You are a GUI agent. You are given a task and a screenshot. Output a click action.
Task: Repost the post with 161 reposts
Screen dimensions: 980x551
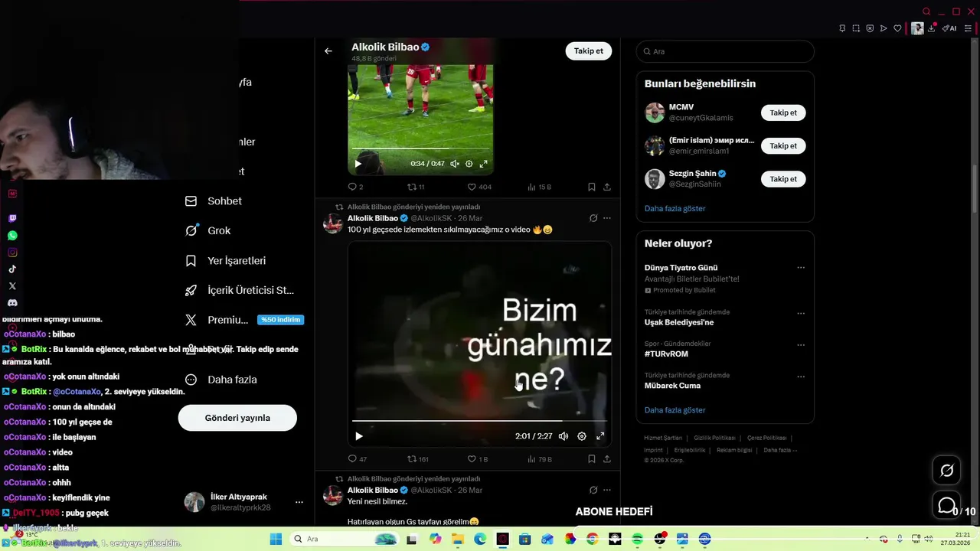417,459
